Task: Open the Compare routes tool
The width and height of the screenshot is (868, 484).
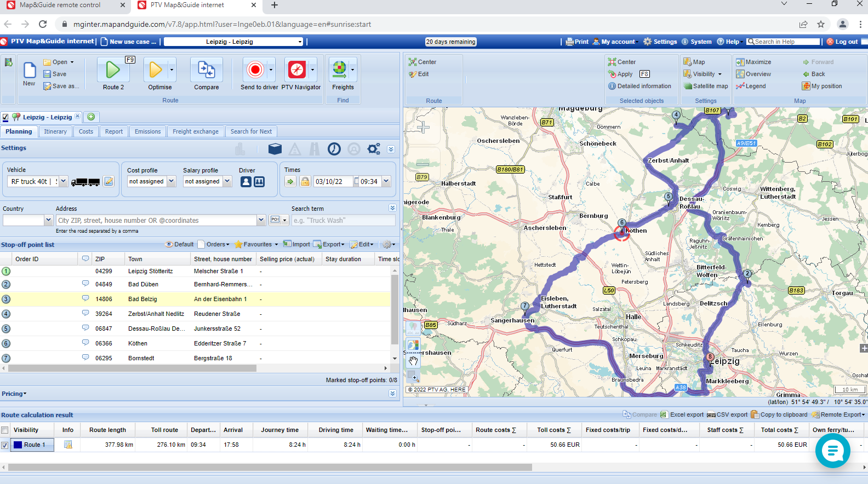Action: coord(206,70)
